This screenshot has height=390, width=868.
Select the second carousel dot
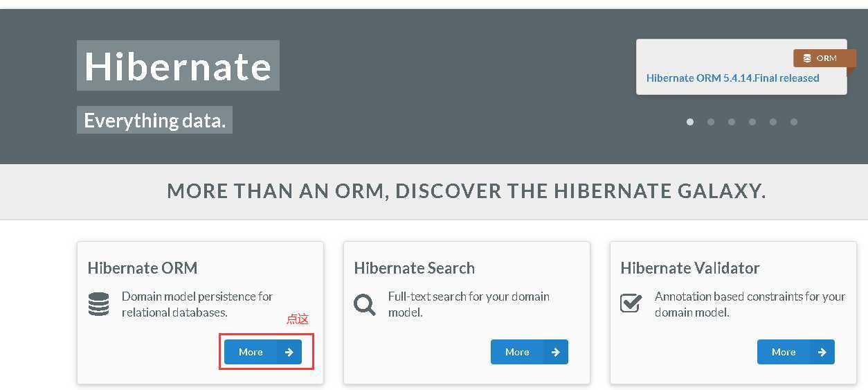point(711,122)
